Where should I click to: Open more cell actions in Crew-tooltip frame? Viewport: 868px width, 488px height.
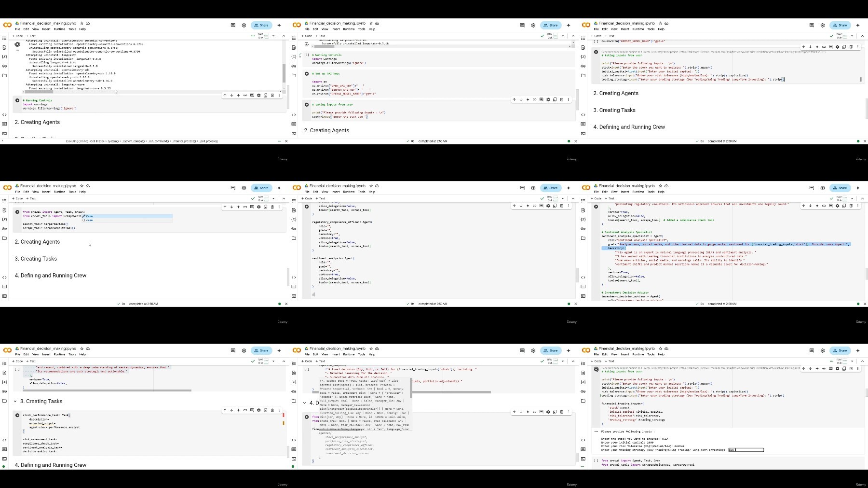pyautogui.click(x=568, y=412)
